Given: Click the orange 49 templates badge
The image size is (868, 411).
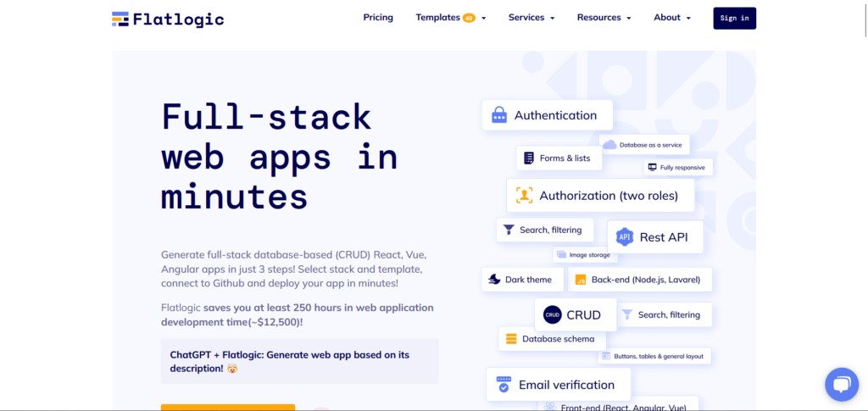Looking at the screenshot, I should coord(469,18).
